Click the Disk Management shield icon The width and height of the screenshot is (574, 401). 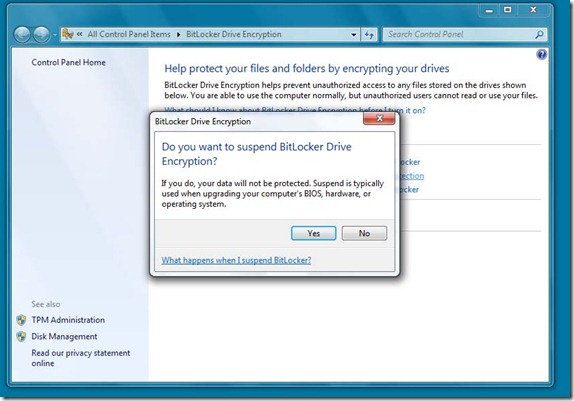pos(21,336)
